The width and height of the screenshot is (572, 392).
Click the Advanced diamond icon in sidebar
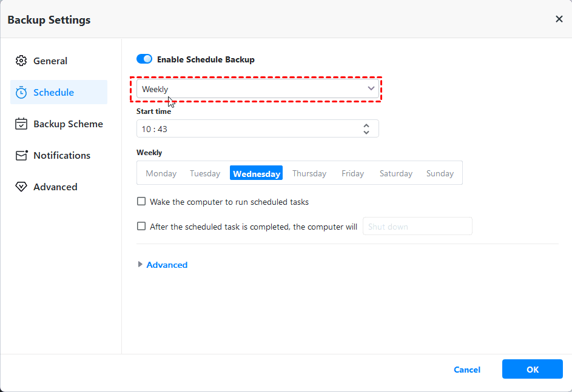tap(21, 187)
